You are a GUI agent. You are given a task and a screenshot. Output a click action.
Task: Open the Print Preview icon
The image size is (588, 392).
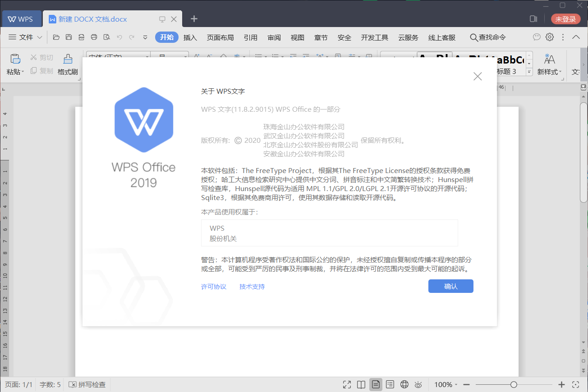(x=107, y=37)
